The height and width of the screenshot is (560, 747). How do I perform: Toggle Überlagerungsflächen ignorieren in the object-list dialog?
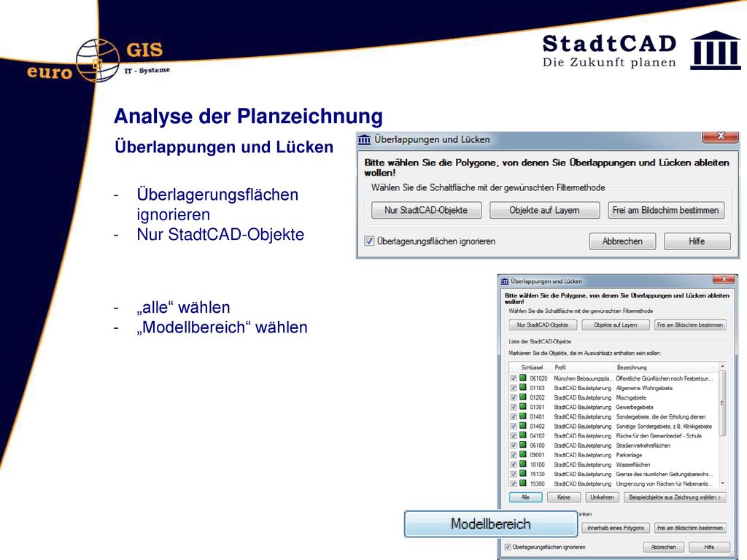click(508, 547)
